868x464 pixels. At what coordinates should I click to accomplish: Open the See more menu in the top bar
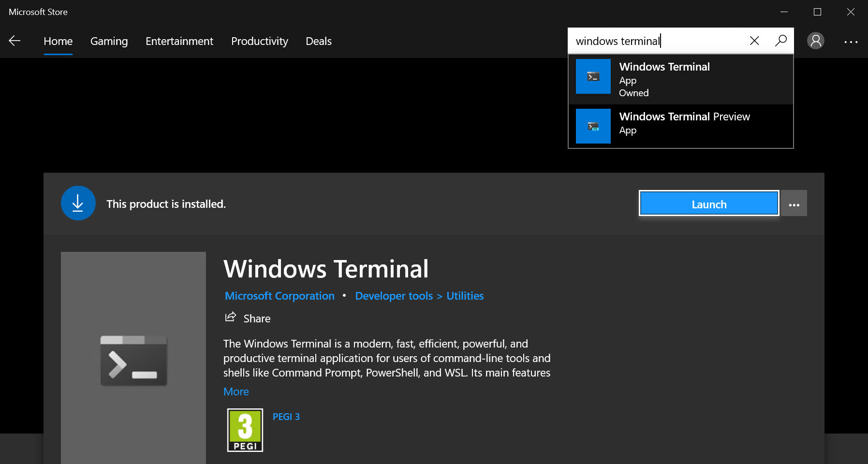[x=851, y=42]
